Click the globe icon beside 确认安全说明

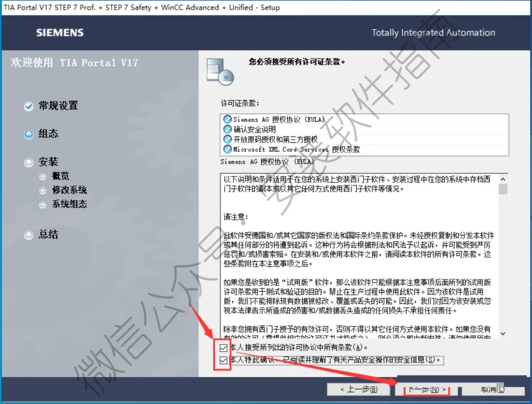[227, 129]
